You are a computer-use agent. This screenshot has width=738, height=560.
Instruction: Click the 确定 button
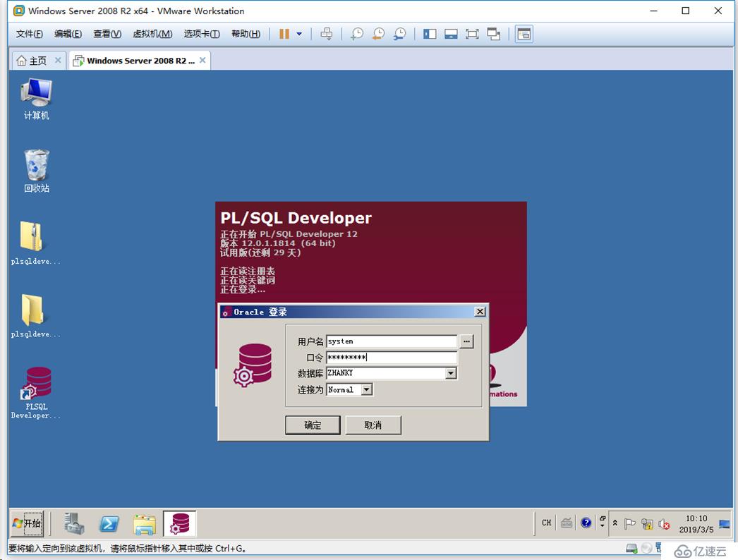coord(313,425)
